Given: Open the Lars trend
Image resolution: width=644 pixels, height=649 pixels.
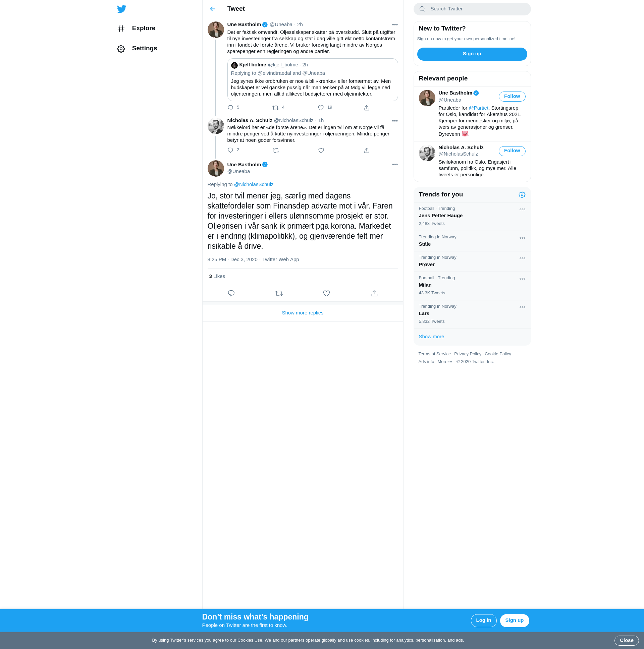Looking at the screenshot, I should 472,314.
